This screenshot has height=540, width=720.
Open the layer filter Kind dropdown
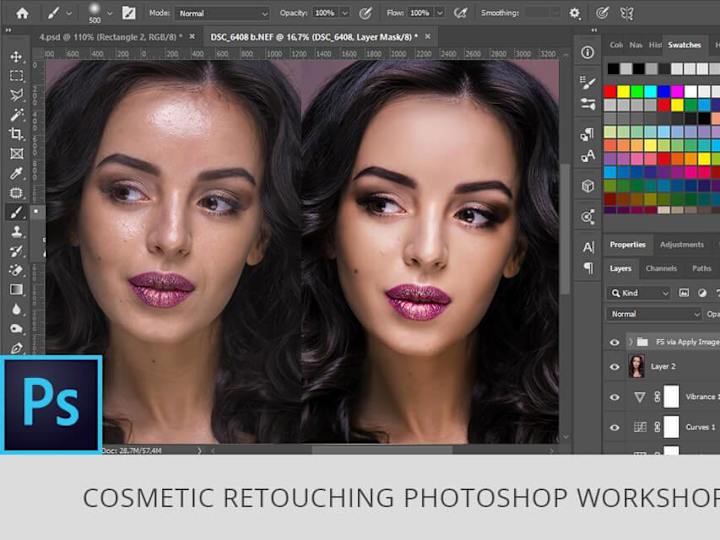[639, 293]
